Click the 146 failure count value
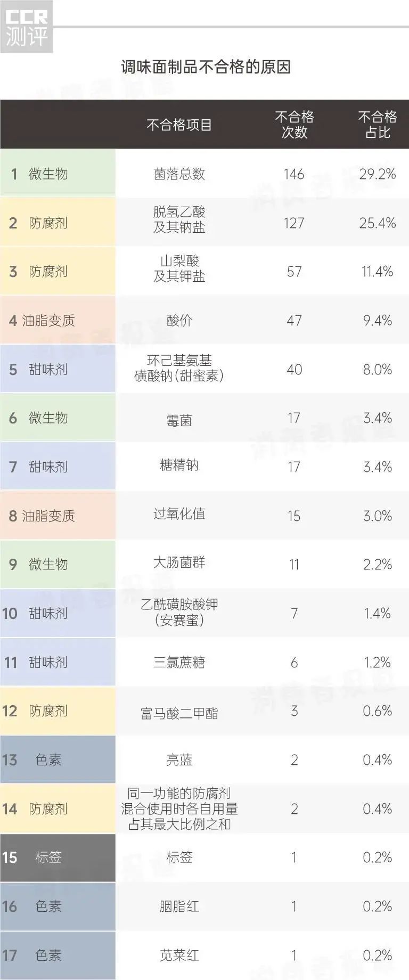Viewport: 409px width, 980px height. (294, 174)
